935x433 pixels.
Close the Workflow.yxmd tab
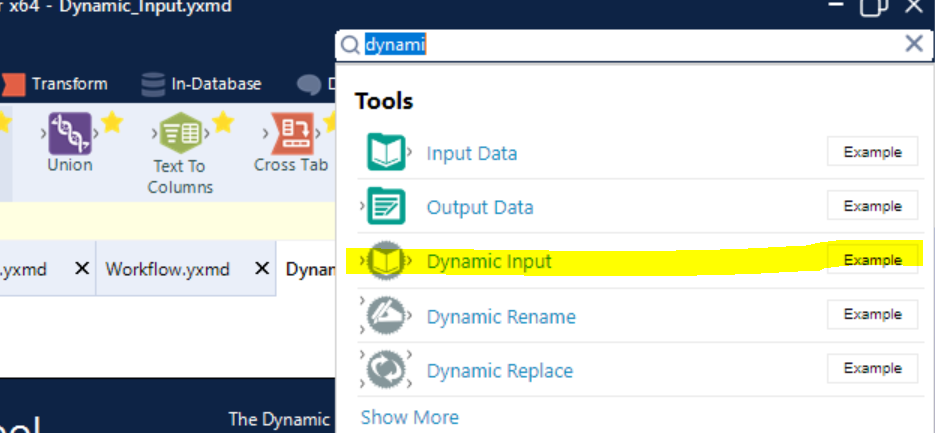point(261,269)
